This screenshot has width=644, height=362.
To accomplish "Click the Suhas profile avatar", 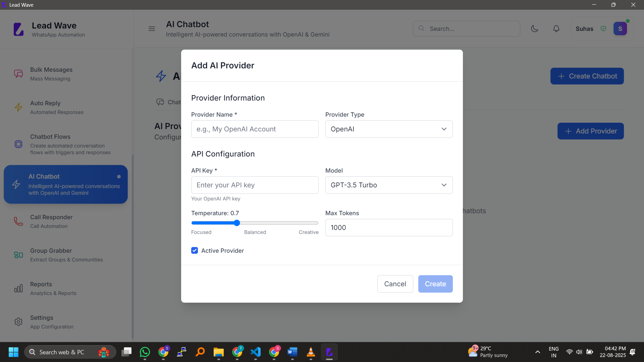I will [620, 29].
